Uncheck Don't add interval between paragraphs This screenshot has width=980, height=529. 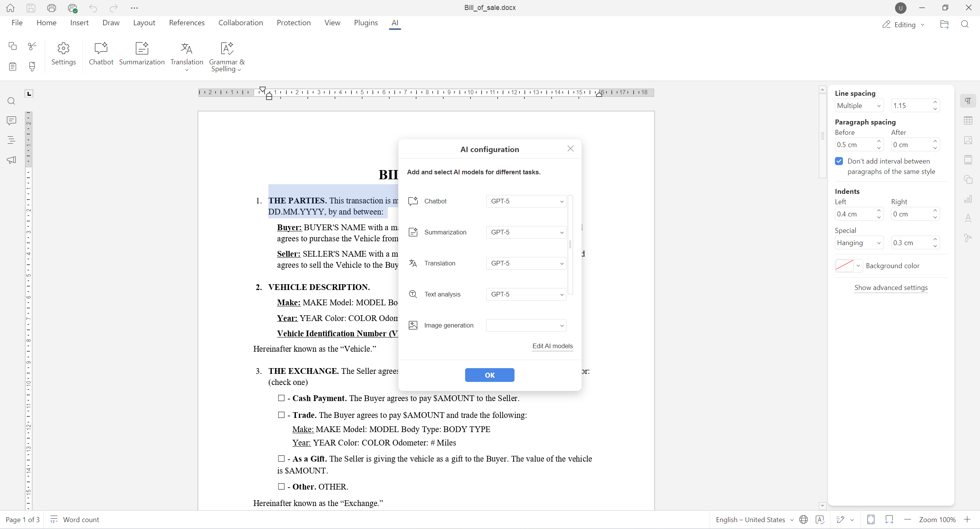pos(839,161)
